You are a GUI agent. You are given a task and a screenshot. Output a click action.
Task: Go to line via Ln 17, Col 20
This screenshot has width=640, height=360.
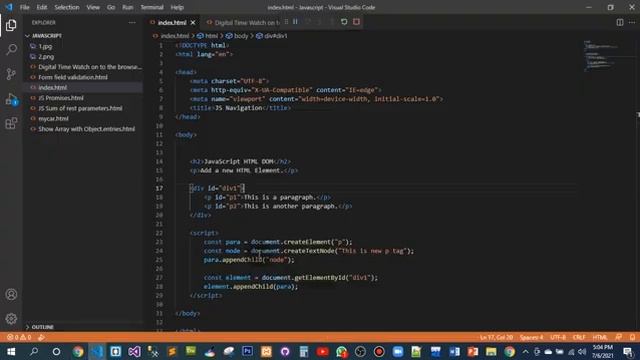click(496, 337)
